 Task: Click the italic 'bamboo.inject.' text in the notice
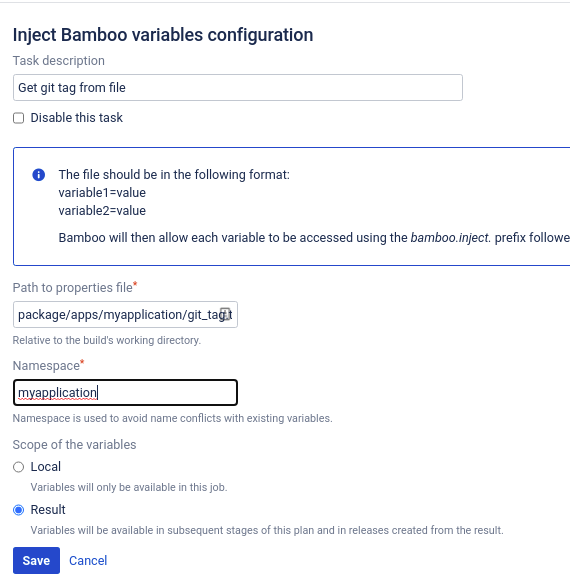[x=451, y=238]
